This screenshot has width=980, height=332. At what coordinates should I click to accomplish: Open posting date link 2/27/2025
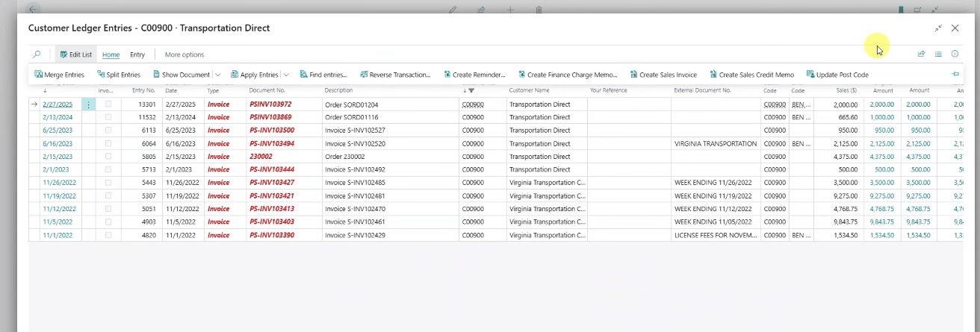coord(58,104)
